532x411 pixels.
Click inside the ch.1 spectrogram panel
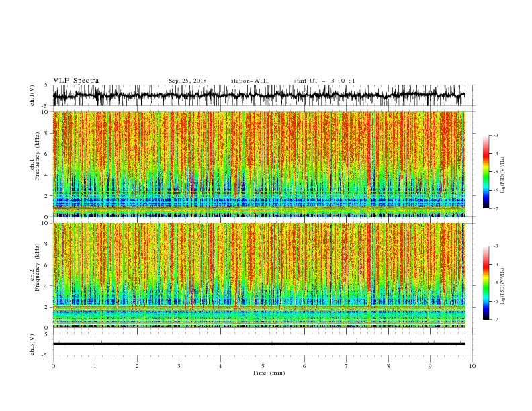point(259,164)
